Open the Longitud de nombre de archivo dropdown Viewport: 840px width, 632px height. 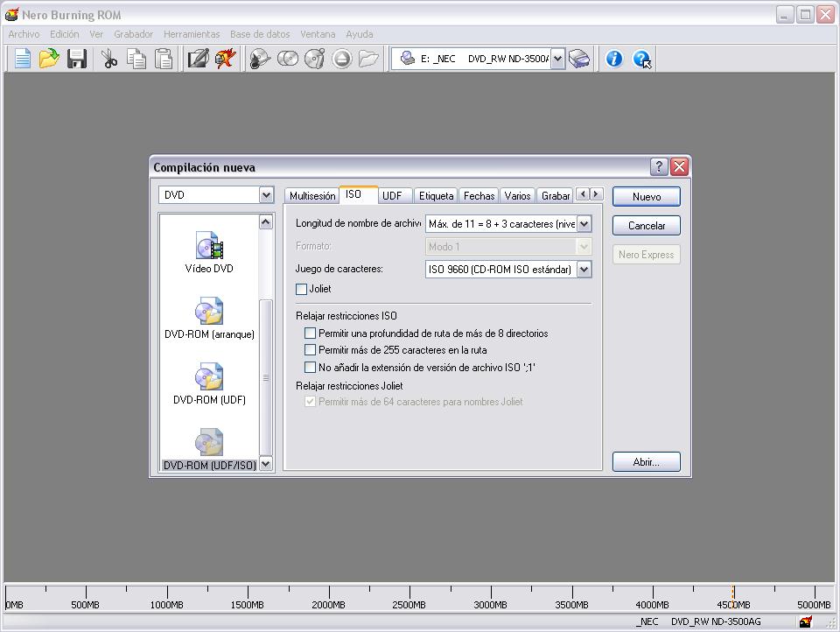(584, 223)
